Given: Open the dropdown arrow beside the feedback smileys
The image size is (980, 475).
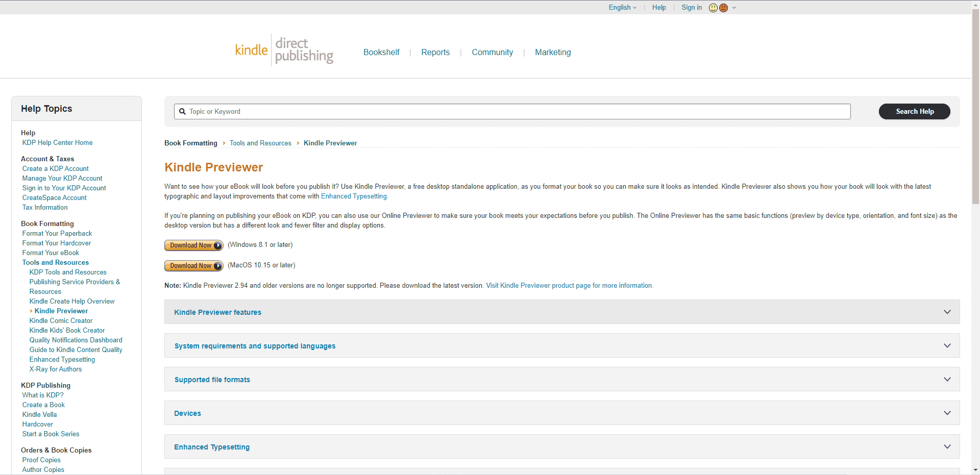Looking at the screenshot, I should (734, 8).
